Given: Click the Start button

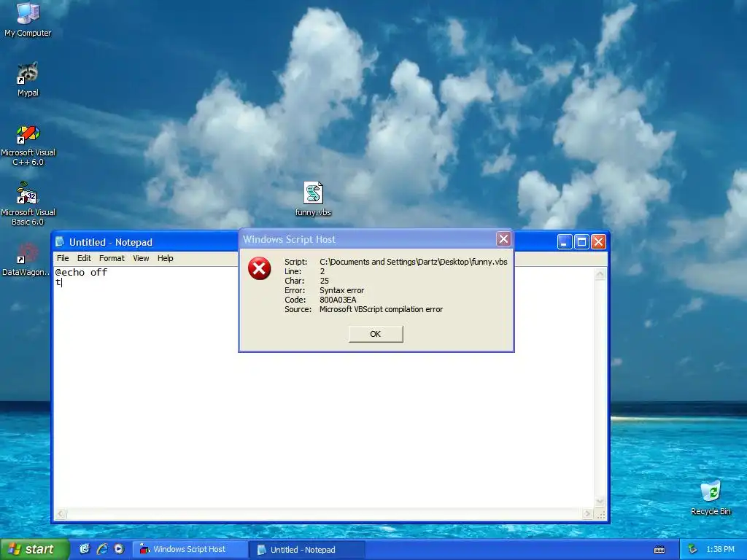Looking at the screenshot, I should [34, 549].
